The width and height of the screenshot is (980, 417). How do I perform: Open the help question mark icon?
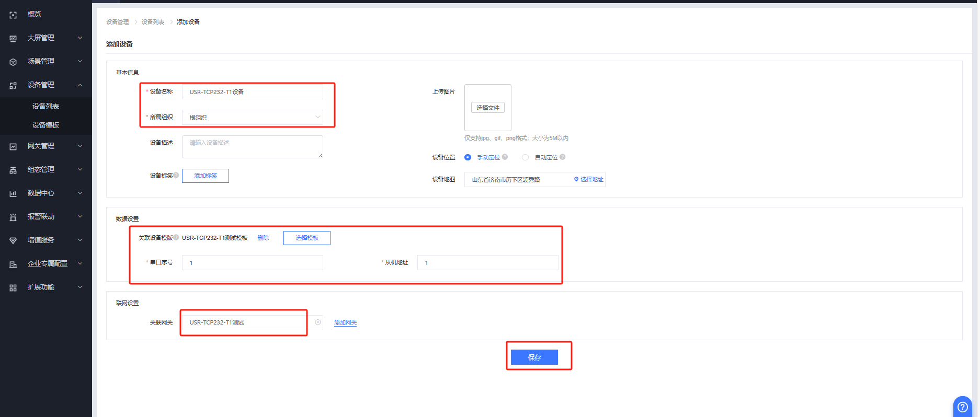click(962, 407)
